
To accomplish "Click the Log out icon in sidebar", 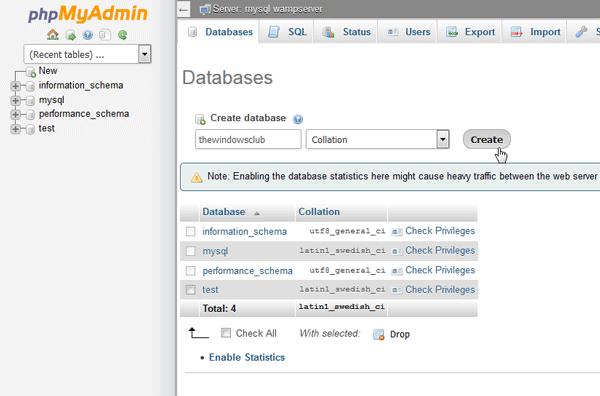I will (x=71, y=35).
